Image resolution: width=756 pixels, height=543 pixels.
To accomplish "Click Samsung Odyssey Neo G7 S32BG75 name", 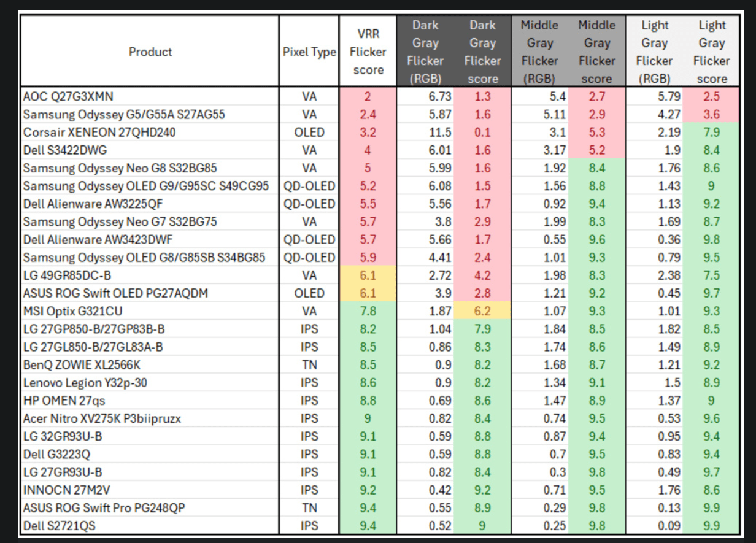I will click(150, 222).
